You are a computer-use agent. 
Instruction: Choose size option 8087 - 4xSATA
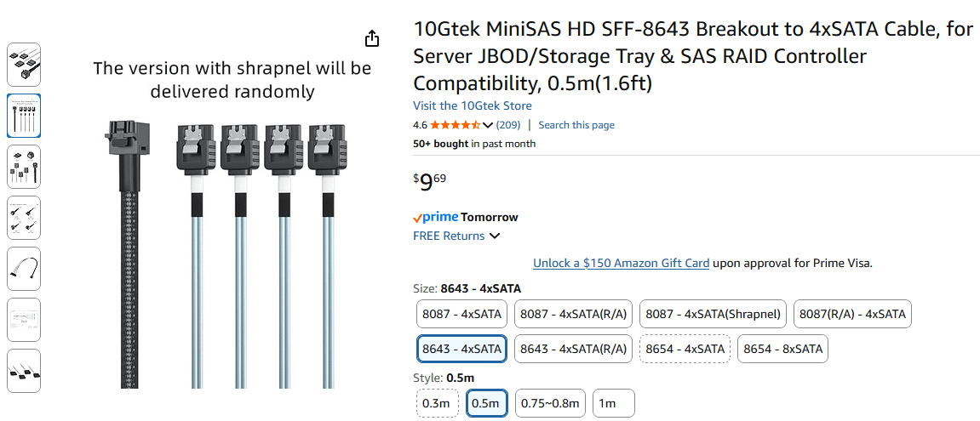pyautogui.click(x=461, y=315)
